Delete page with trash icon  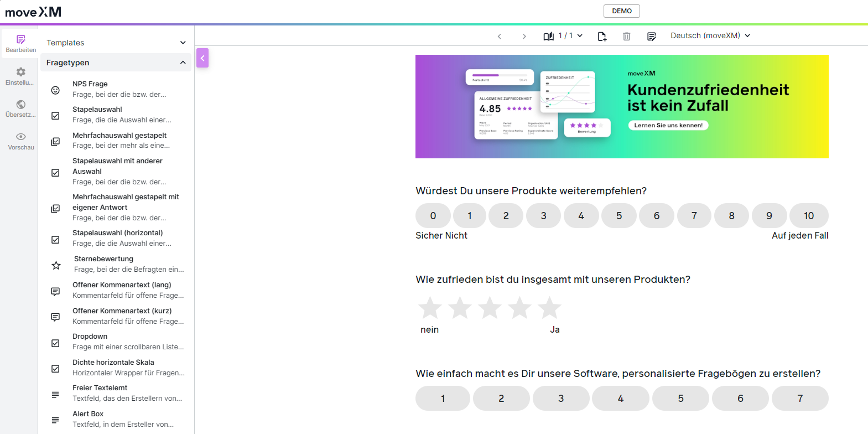click(x=626, y=36)
